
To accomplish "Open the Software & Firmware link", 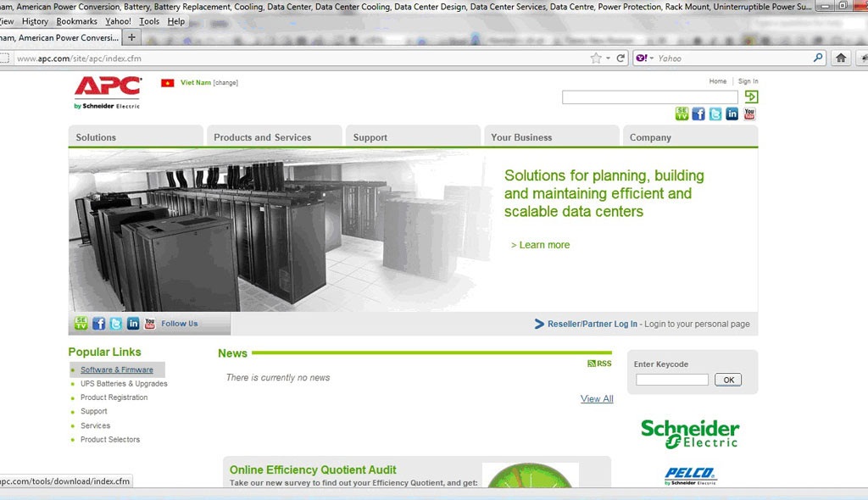I will 117,369.
